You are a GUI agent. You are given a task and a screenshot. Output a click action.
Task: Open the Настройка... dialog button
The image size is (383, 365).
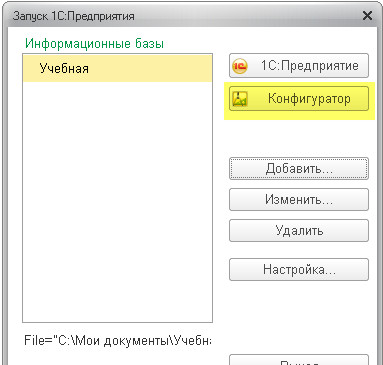pyautogui.click(x=299, y=269)
